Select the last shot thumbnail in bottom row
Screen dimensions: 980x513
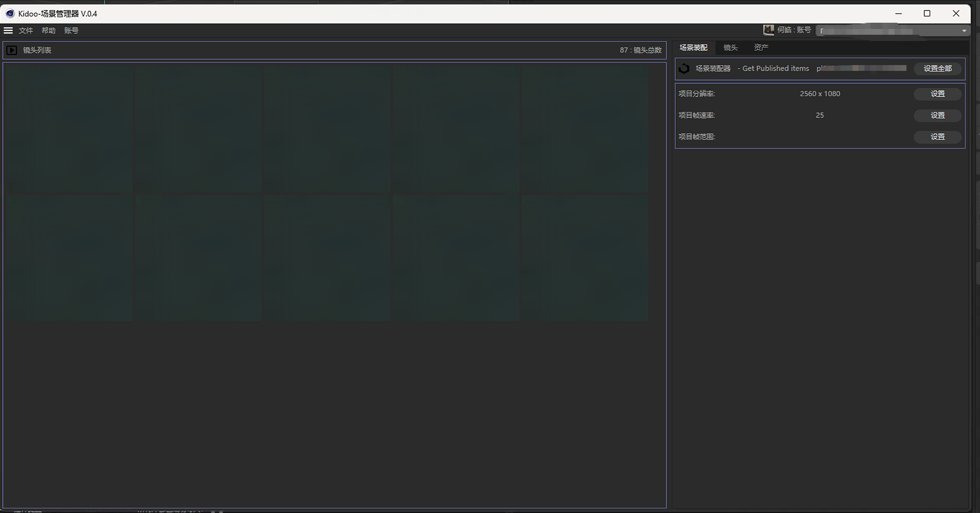(585, 258)
